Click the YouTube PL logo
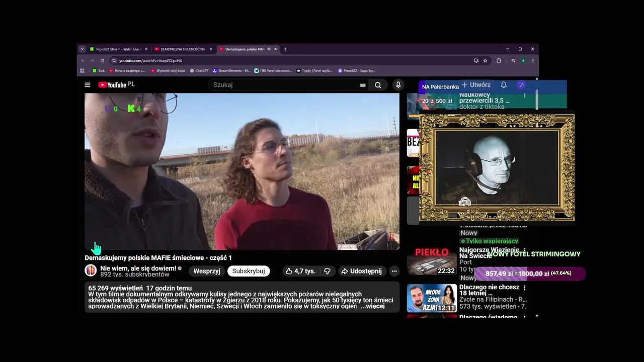The image size is (644, 362). click(x=116, y=84)
